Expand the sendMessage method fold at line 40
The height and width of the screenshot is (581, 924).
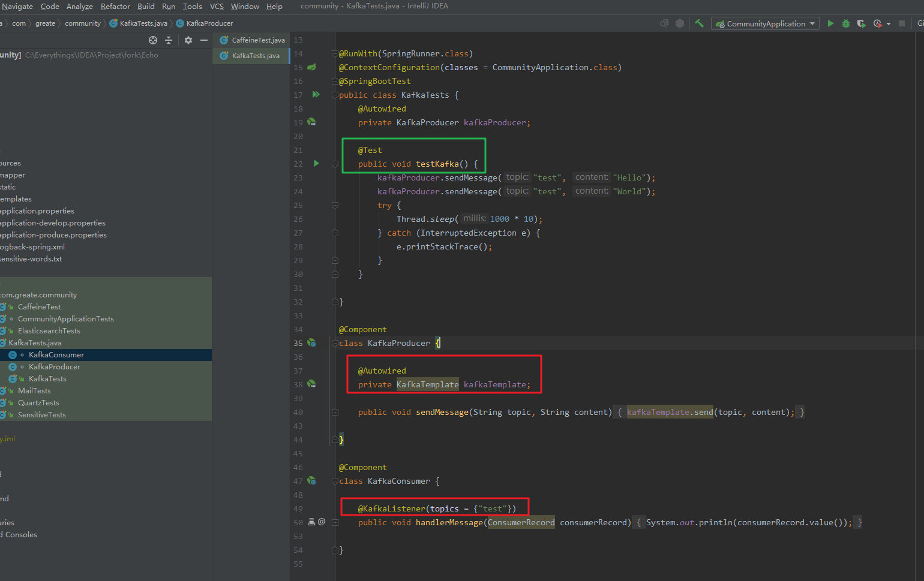pos(335,412)
